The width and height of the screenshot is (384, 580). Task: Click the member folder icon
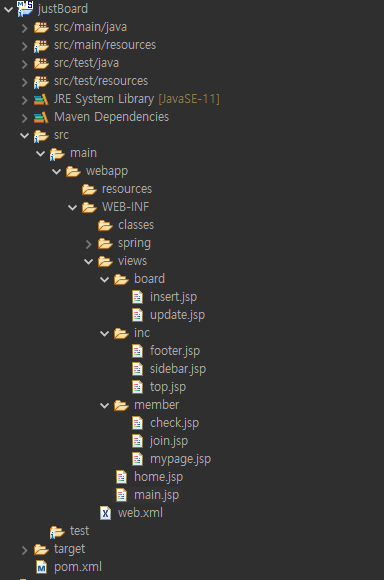[121, 406]
